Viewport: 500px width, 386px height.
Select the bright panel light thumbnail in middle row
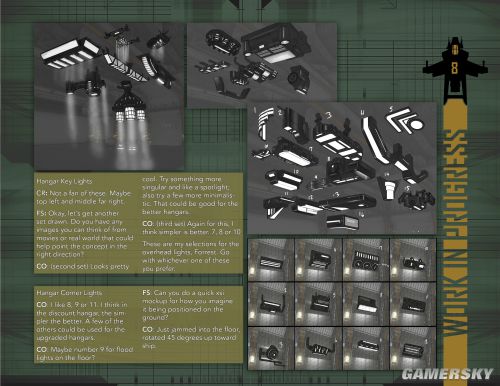tap(366, 304)
